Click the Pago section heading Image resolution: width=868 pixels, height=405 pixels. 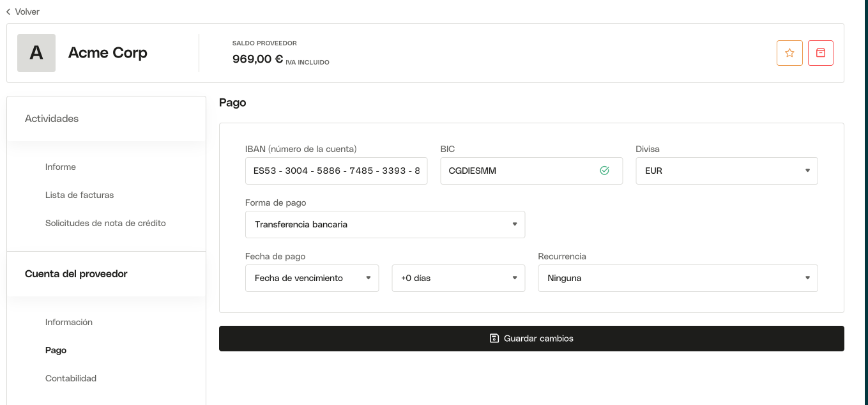tap(232, 102)
